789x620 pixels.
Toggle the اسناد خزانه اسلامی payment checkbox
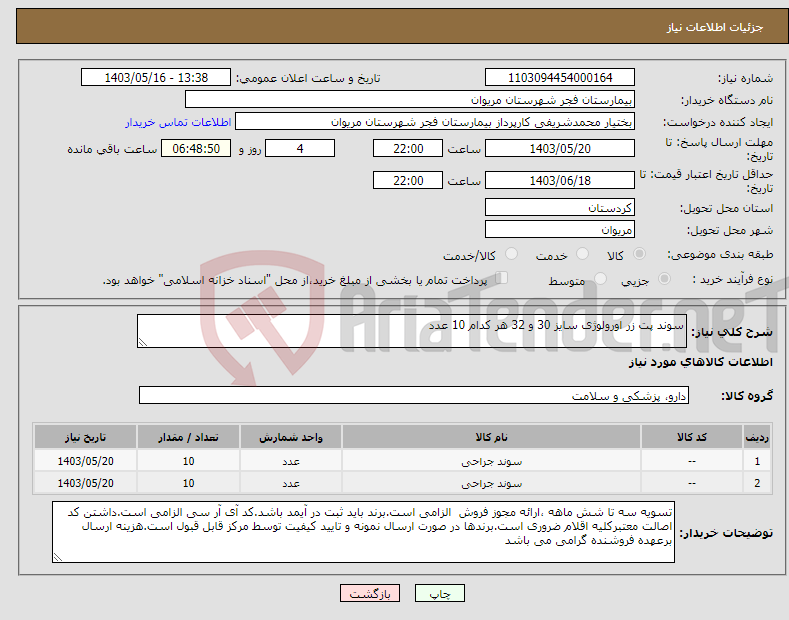pos(502,277)
